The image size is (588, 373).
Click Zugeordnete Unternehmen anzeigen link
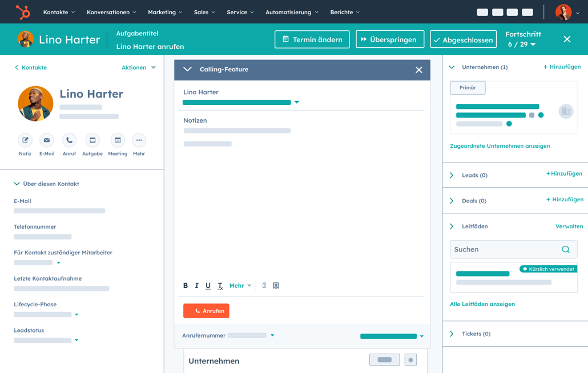pos(500,146)
